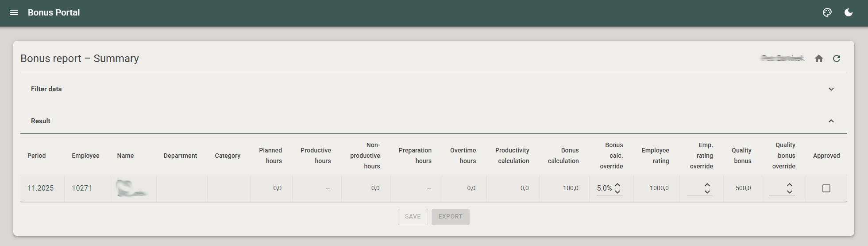Open the color theme palette
Screen dimensions: 868x246
click(x=827, y=12)
